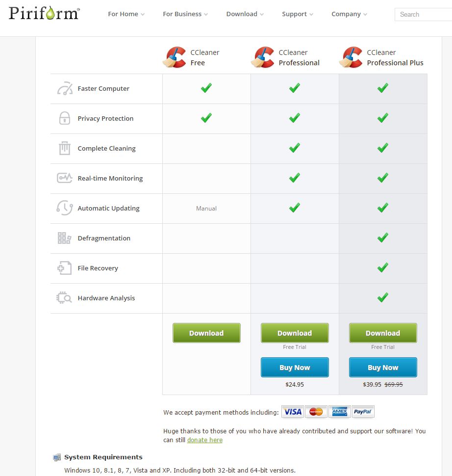Image resolution: width=452 pixels, height=476 pixels.
Task: Click the Hardware Analysis chip icon
Action: point(64,298)
